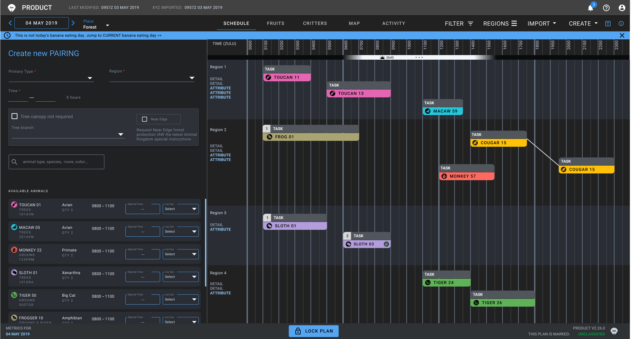Open the CREATE dropdown
This screenshot has height=339, width=644.
pos(583,24)
